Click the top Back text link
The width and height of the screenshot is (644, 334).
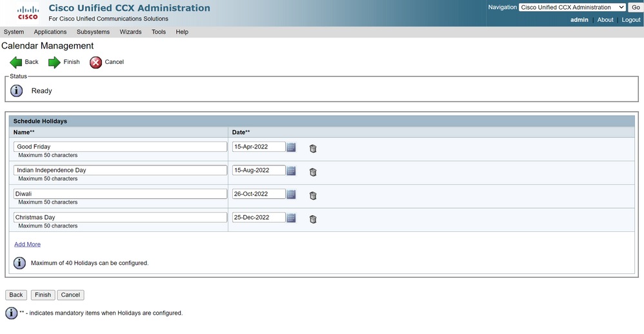[x=32, y=62]
